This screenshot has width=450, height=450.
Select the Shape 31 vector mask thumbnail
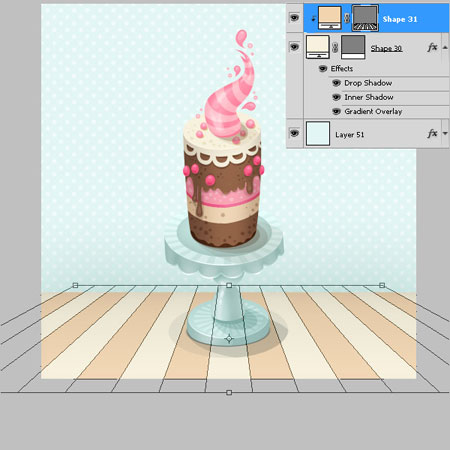click(365, 18)
